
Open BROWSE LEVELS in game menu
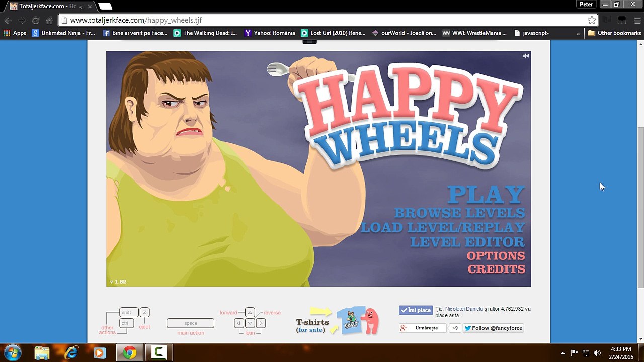coord(459,213)
